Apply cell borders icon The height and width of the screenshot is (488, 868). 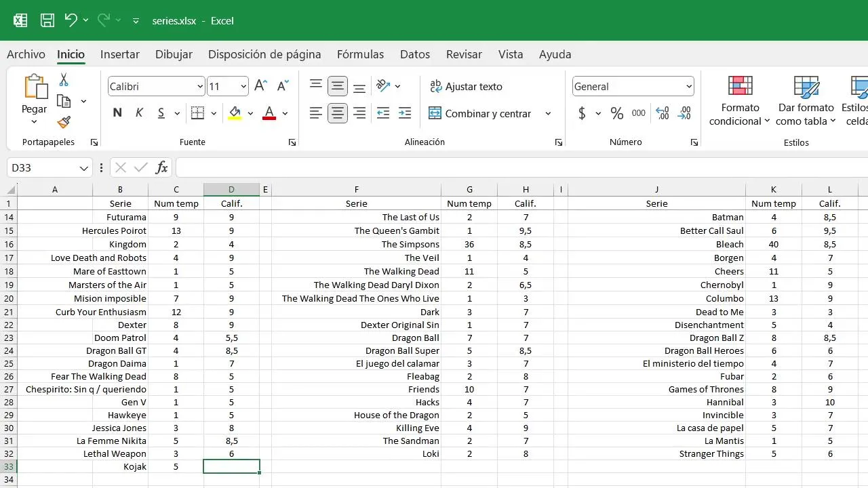click(x=197, y=113)
